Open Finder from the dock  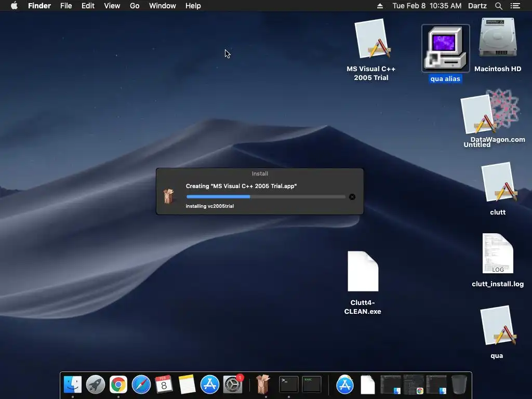click(73, 385)
